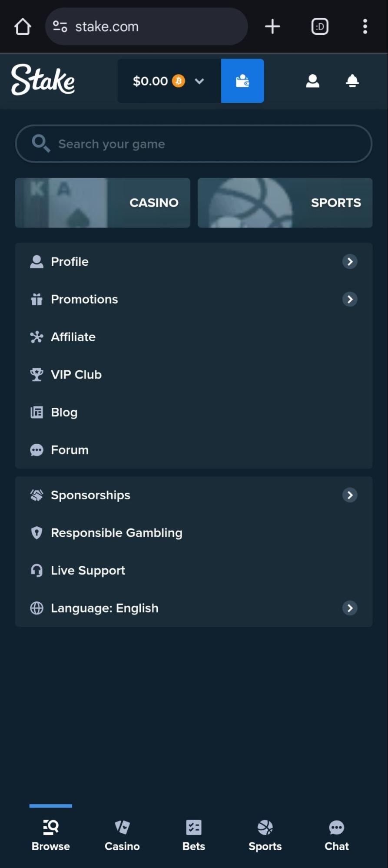This screenshot has height=868, width=388.
Task: Expand the Promotions submenu
Action: pos(350,299)
